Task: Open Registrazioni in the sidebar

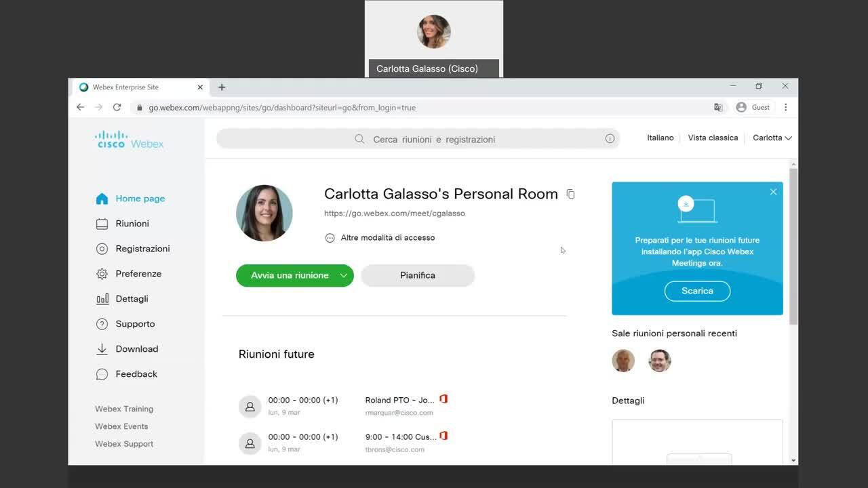Action: (x=133, y=249)
